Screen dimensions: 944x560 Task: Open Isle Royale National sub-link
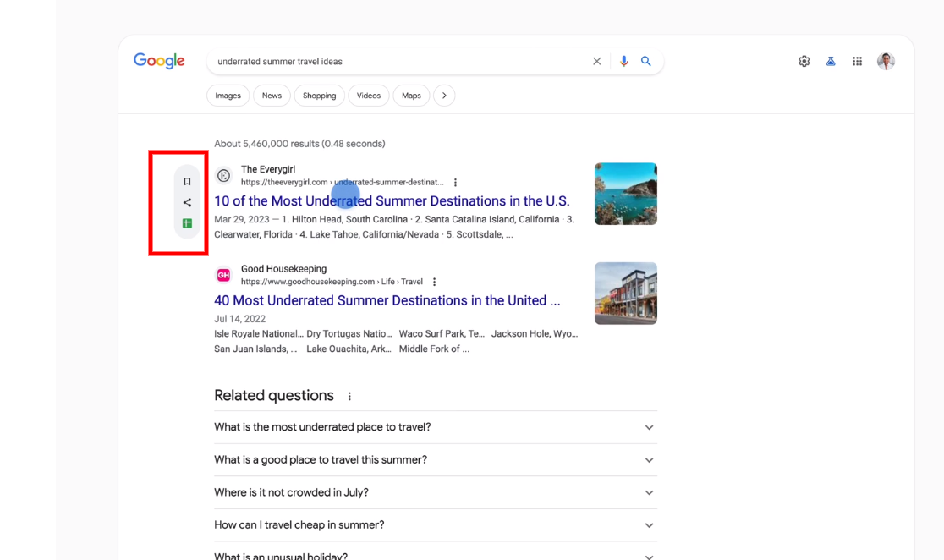coord(258,333)
